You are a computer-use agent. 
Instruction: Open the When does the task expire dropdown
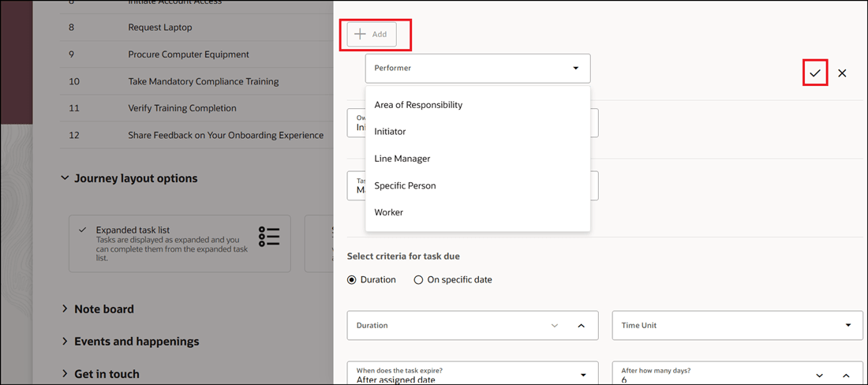pyautogui.click(x=472, y=374)
